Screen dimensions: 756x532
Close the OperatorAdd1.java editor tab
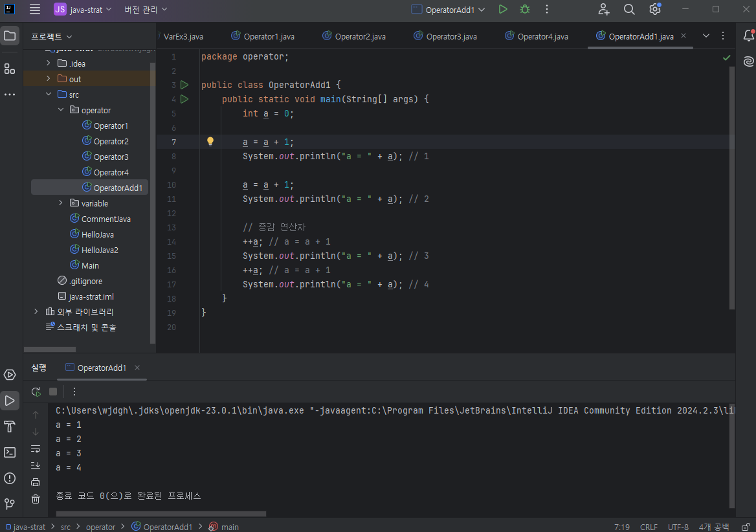(x=684, y=36)
